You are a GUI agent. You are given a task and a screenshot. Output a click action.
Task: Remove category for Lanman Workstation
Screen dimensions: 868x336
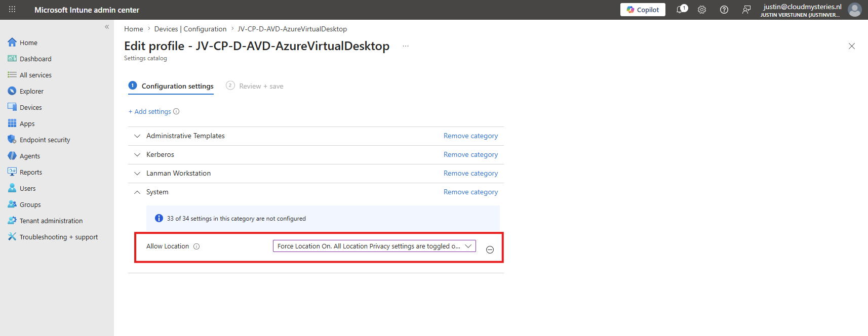470,173
